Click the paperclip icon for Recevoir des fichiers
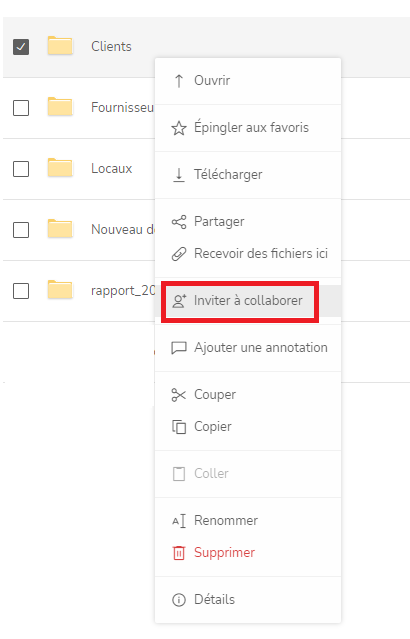 tap(179, 253)
